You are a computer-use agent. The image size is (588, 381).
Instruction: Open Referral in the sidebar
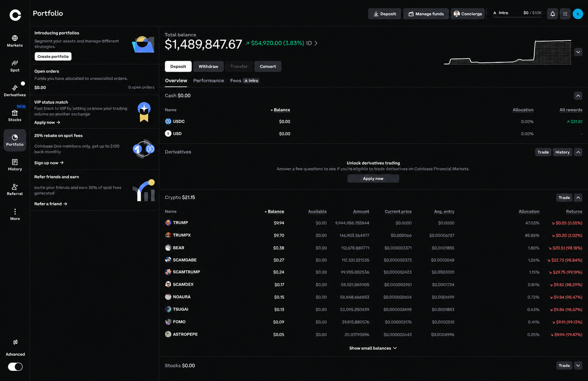pos(15,190)
